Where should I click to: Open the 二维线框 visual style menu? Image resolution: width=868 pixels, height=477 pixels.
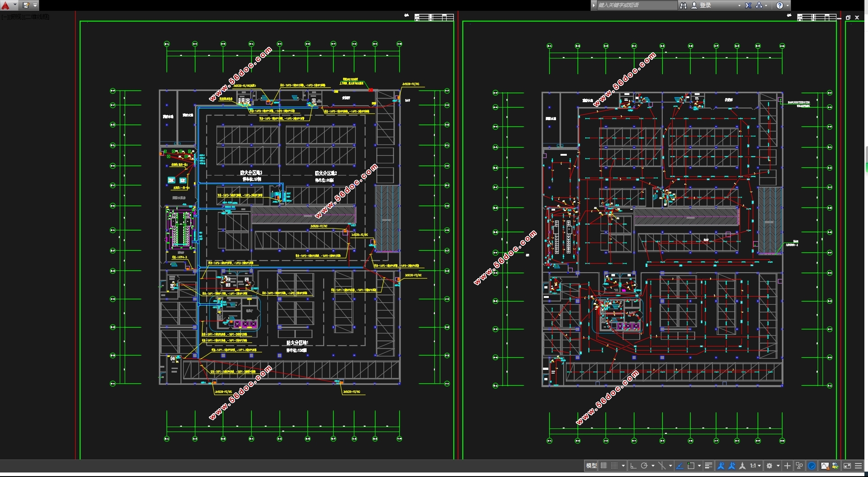pos(37,17)
